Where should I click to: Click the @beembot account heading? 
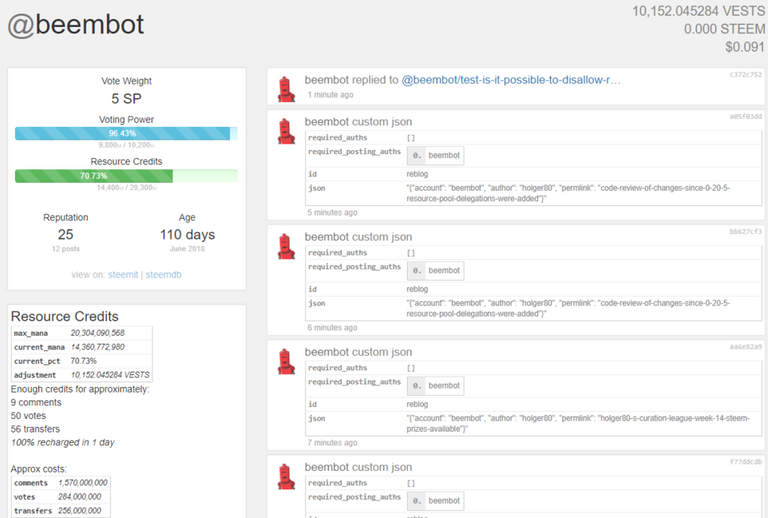pos(76,25)
